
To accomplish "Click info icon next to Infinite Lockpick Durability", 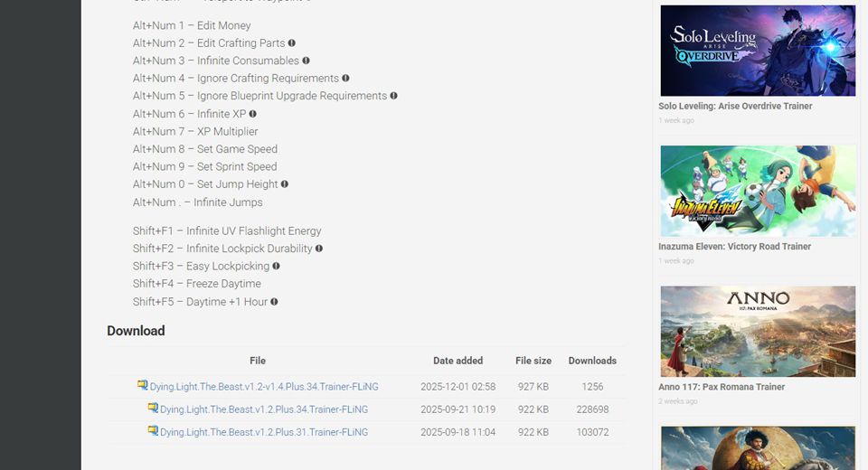I will [319, 249].
